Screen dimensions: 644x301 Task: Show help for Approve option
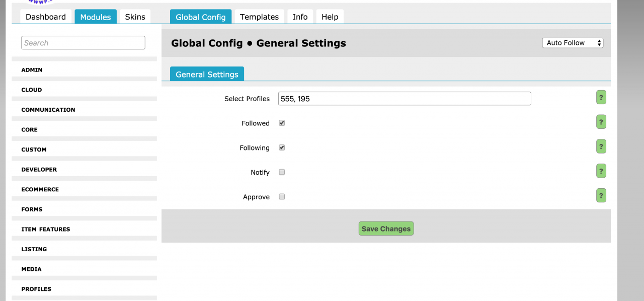click(x=601, y=195)
